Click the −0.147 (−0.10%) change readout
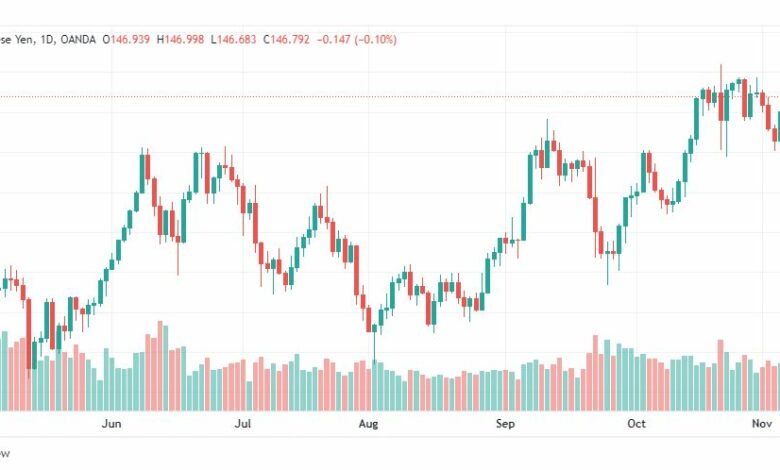Screen dimensions: 780x470 [357, 39]
